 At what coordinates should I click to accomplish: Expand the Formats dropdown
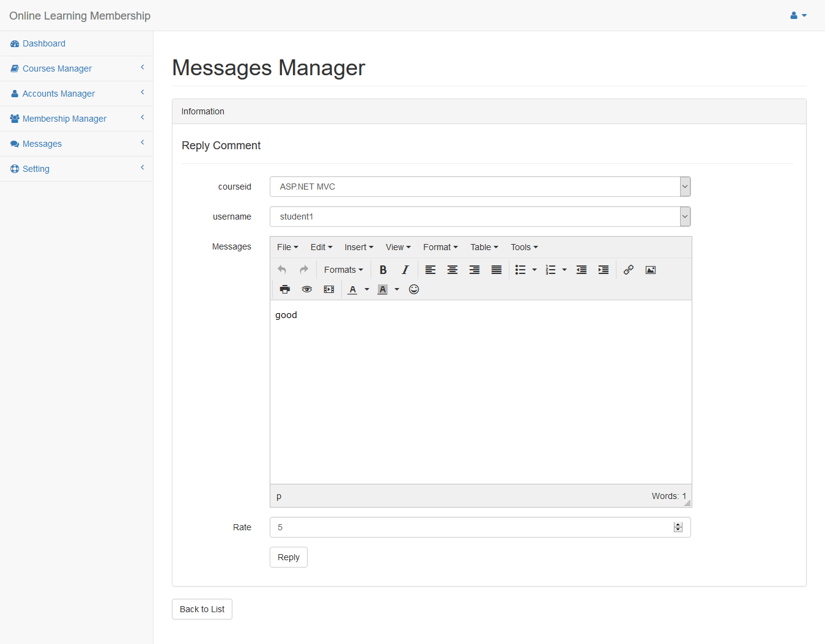pos(343,270)
